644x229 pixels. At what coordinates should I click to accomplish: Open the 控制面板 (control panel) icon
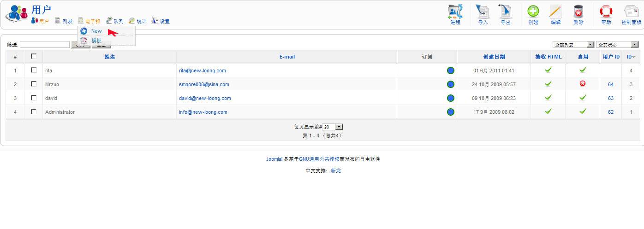[x=631, y=14]
